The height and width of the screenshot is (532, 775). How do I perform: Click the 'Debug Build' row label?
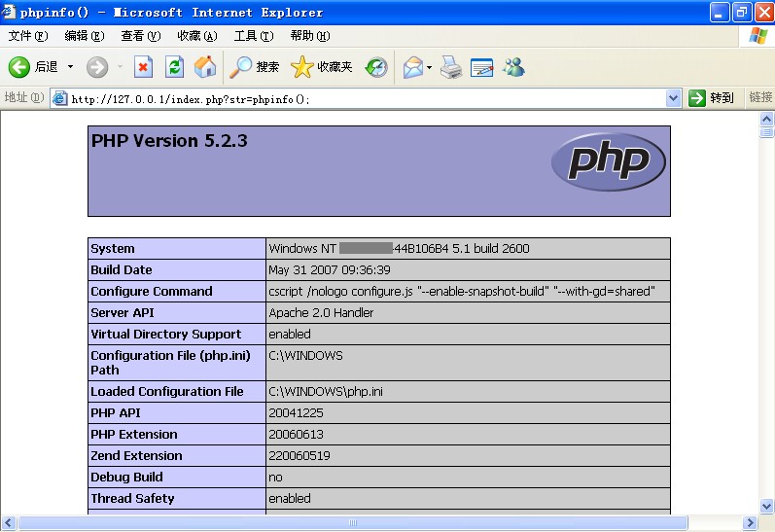(x=126, y=478)
